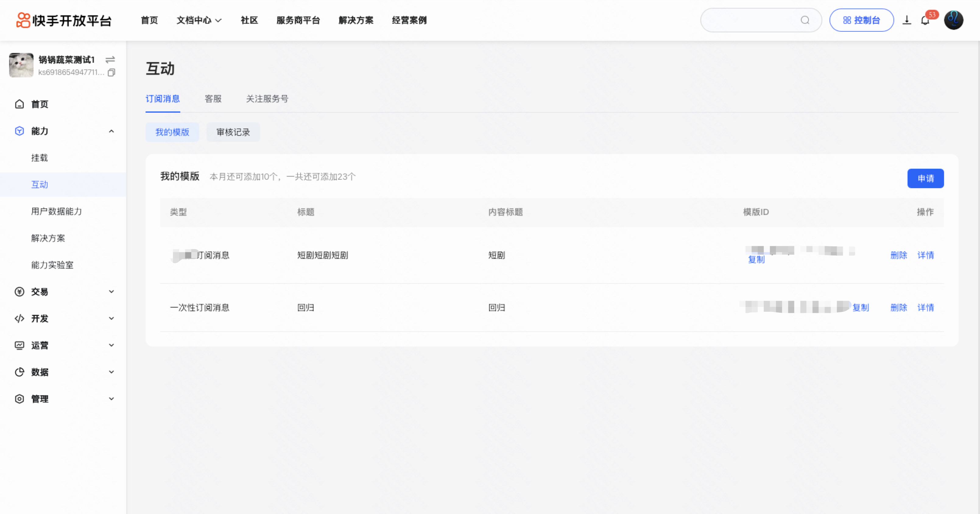The image size is (980, 514).
Task: Select the 审核记录 sub-tab
Action: [x=233, y=132]
